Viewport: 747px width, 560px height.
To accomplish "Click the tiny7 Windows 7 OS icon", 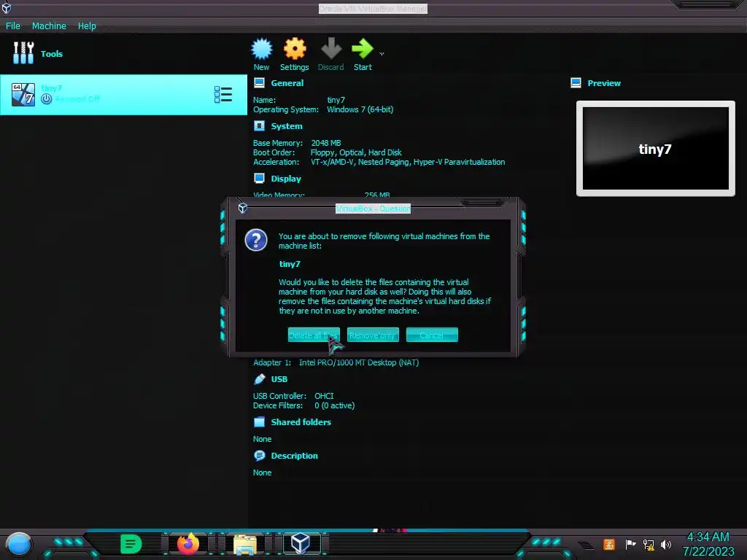I will point(23,94).
